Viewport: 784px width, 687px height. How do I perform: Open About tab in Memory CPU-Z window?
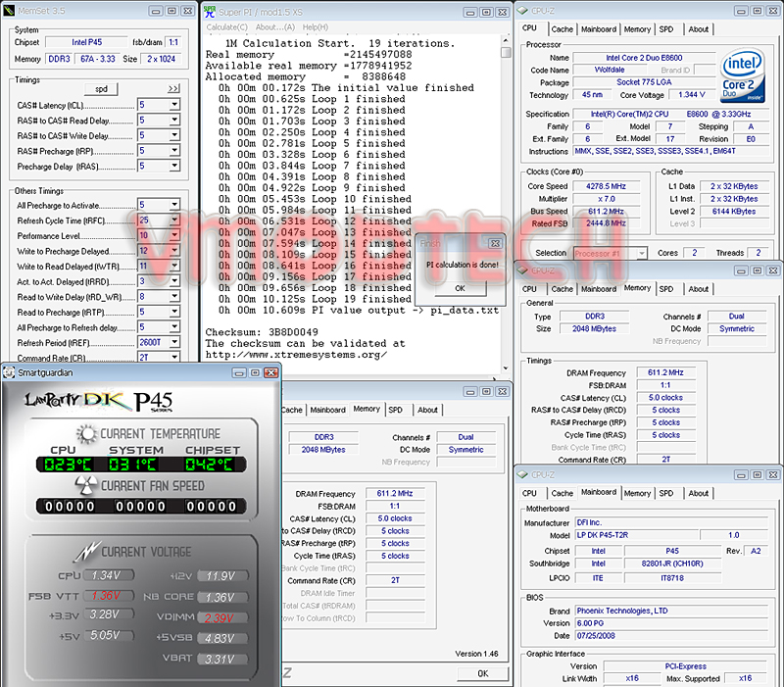click(698, 289)
